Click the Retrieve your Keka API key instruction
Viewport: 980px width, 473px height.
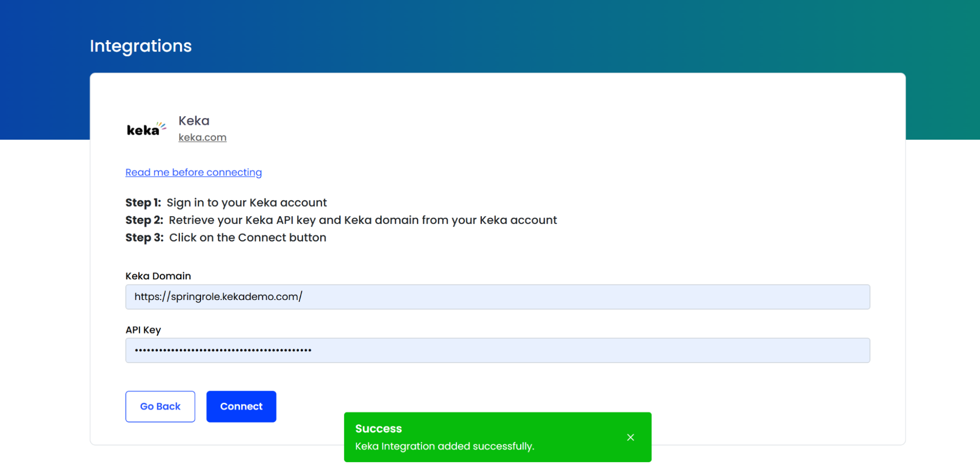362,220
